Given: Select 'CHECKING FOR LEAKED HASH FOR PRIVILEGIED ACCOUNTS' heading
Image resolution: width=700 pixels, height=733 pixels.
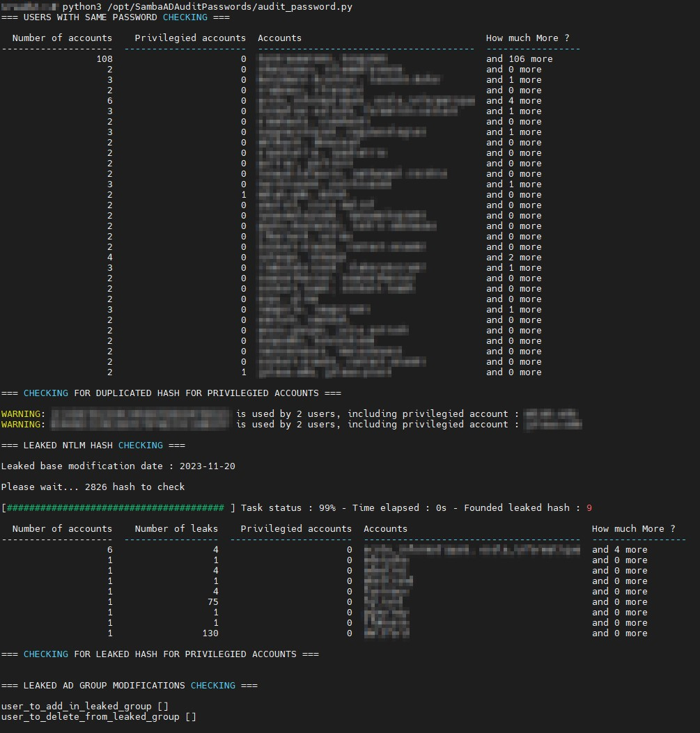Looking at the screenshot, I should (160, 654).
